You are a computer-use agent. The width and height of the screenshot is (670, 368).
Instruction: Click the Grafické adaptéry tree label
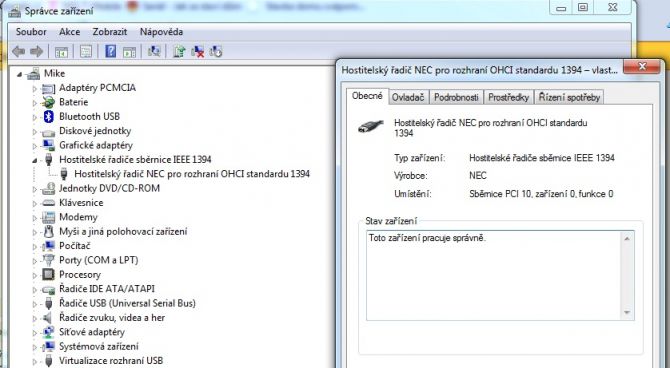tap(96, 145)
